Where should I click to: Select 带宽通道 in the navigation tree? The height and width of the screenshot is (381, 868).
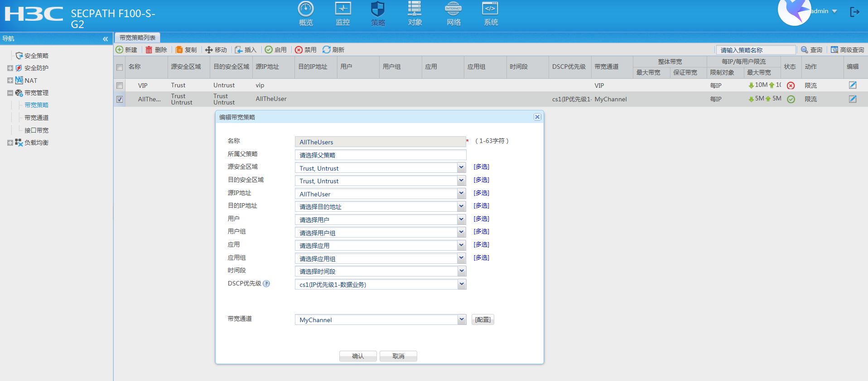(36, 118)
